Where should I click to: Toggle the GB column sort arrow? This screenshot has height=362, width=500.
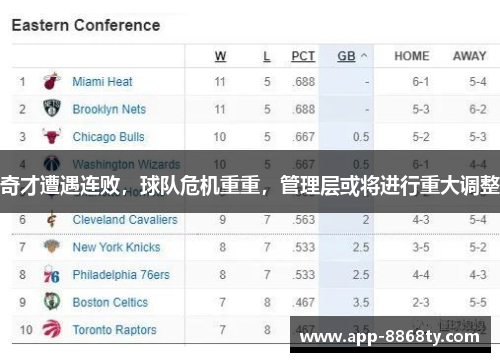click(364, 56)
